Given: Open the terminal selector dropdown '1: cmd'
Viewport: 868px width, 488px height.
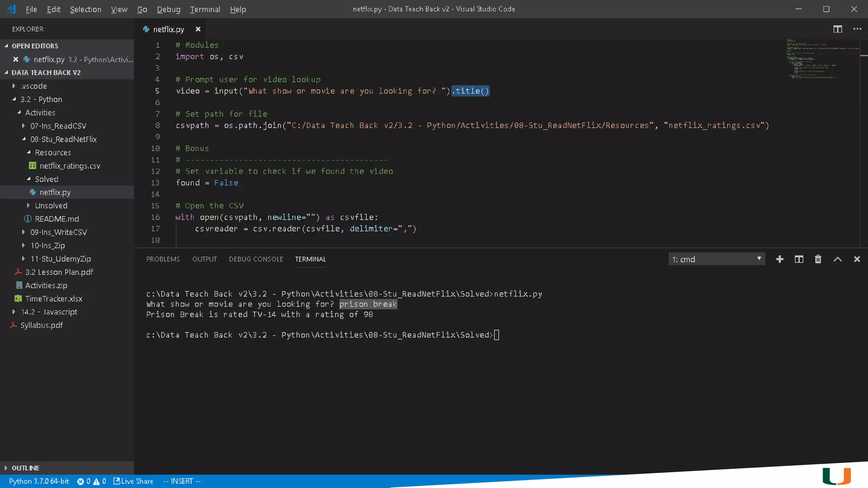Looking at the screenshot, I should pos(716,259).
